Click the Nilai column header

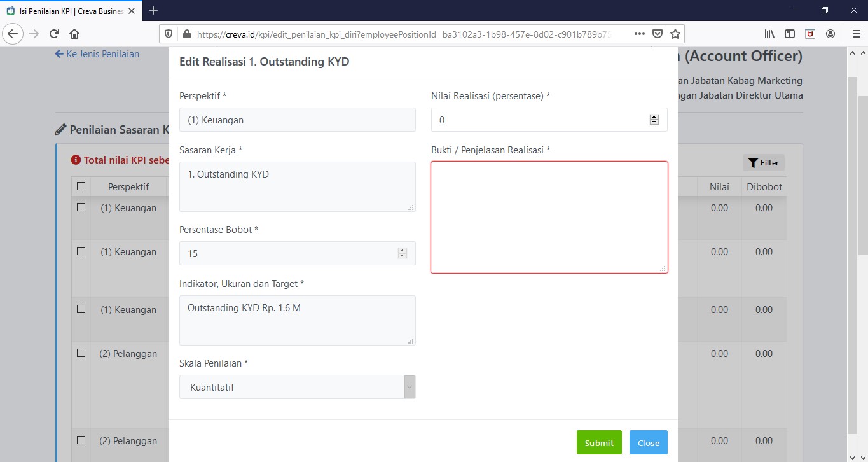(719, 186)
